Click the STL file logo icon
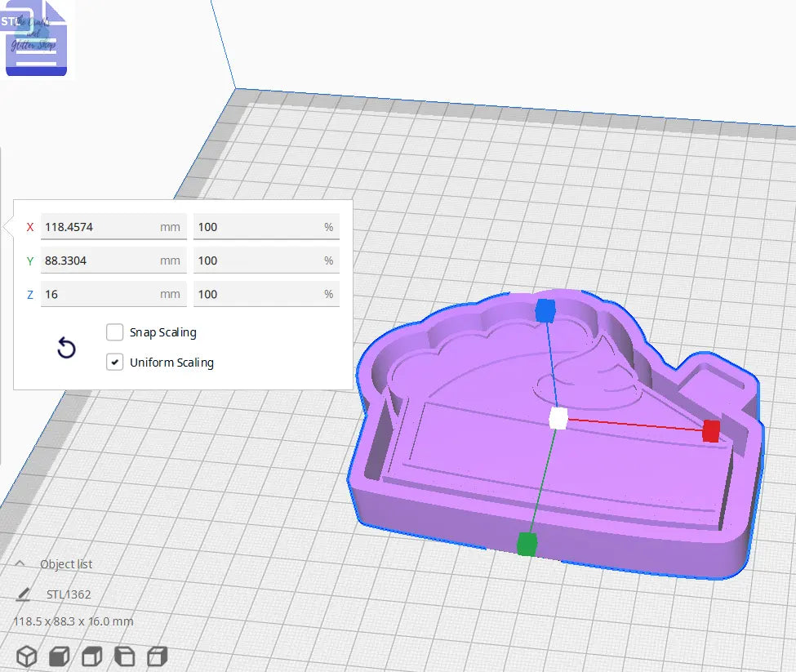Image resolution: width=796 pixels, height=672 pixels. tap(37, 39)
